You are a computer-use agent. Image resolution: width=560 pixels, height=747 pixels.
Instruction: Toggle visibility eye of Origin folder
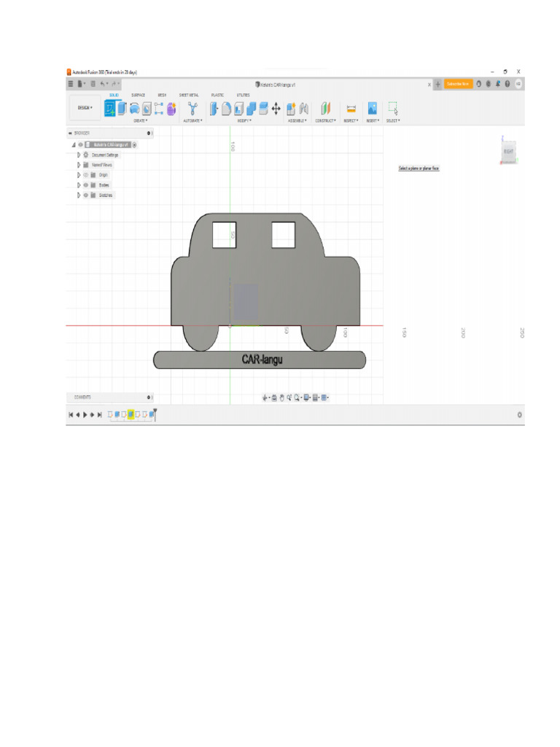pos(86,175)
